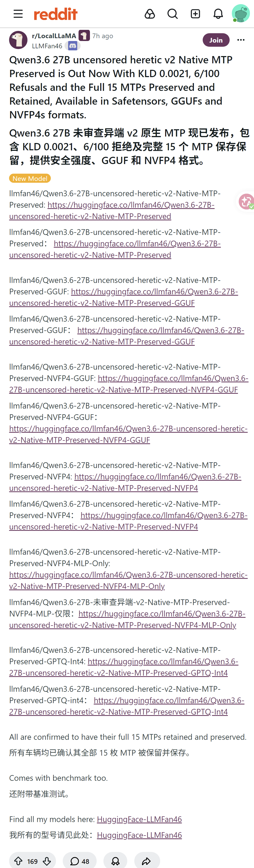Screen dimensions: 254x868
Task: Join the r/LocalLLaMA community
Action: coord(216,40)
